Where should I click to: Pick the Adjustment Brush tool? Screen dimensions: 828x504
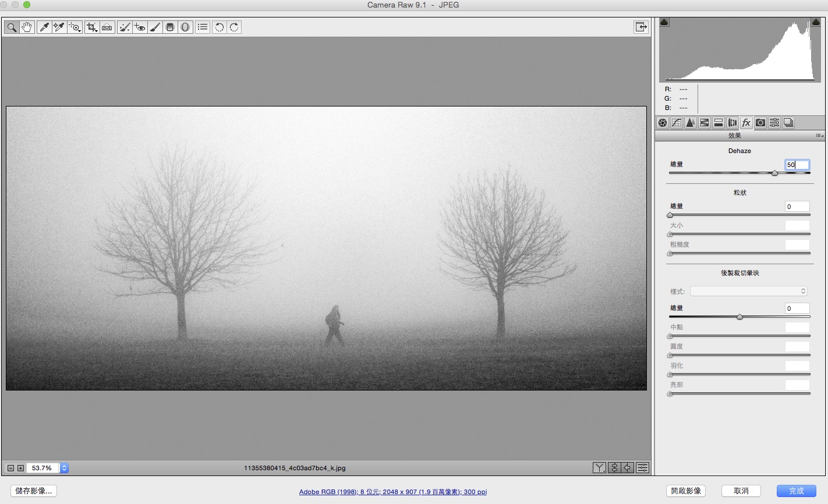point(155,27)
